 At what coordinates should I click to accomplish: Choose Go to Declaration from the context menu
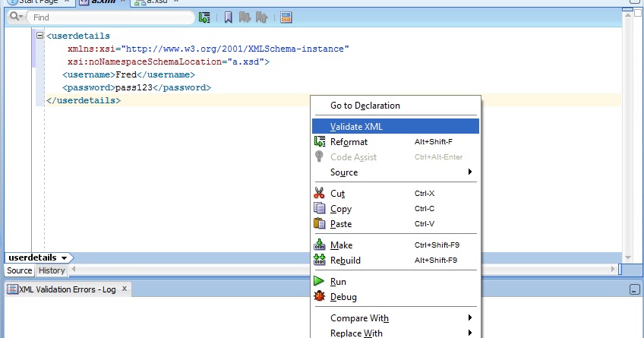(396, 106)
